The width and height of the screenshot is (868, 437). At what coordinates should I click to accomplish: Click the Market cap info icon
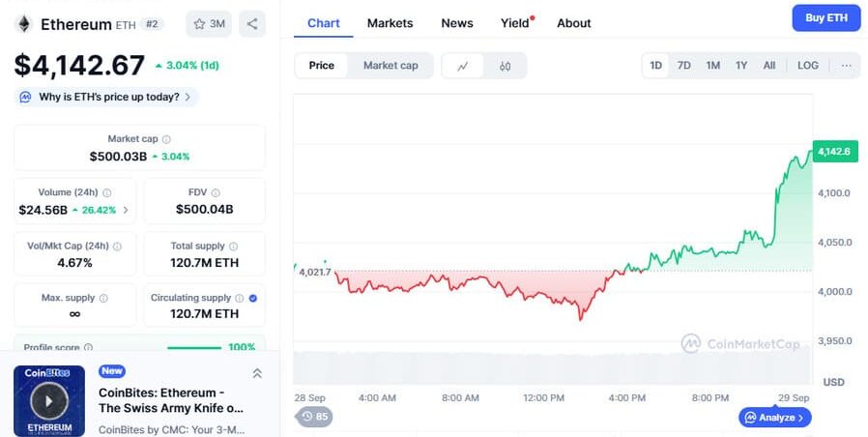coord(167,139)
